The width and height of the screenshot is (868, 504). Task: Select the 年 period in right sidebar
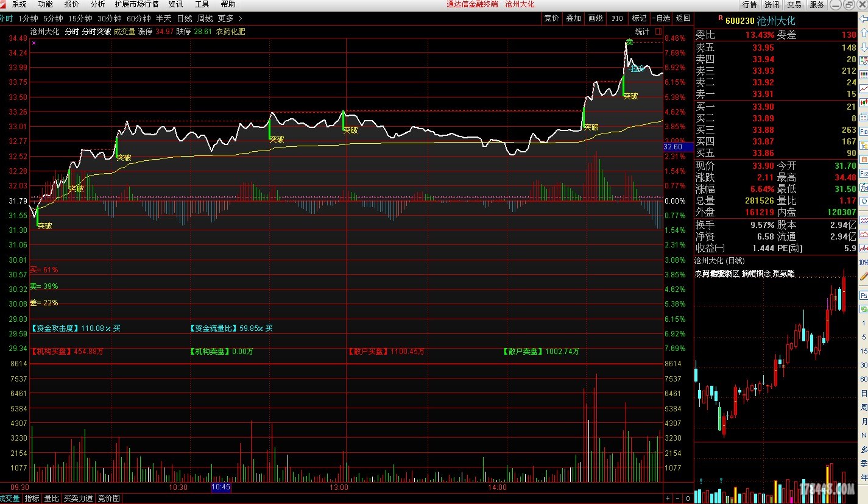point(864,477)
